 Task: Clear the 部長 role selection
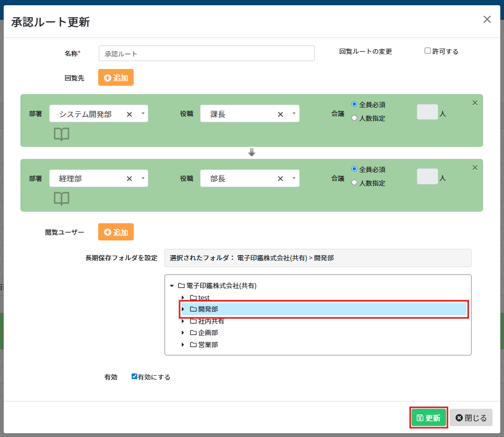[x=280, y=179]
